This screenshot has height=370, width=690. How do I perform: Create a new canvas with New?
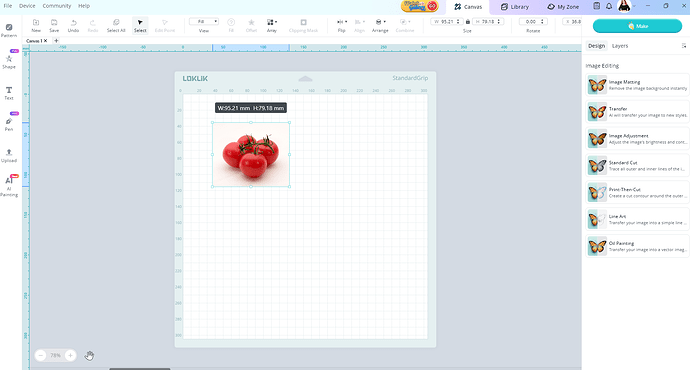(36, 26)
